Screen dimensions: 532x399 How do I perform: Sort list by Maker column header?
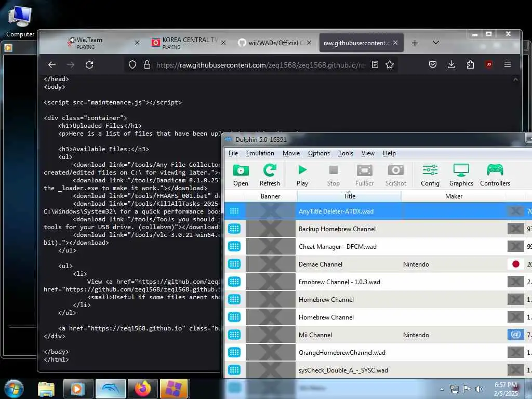[x=454, y=196]
